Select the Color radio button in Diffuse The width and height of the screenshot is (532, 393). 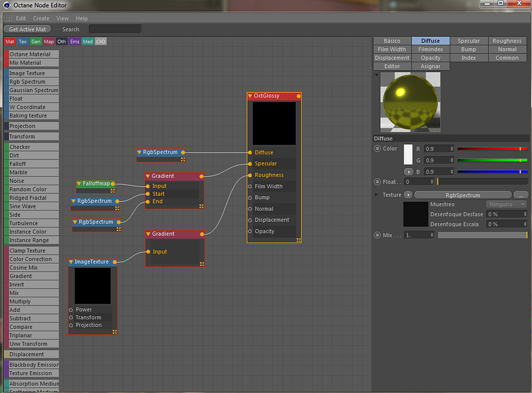pos(378,149)
